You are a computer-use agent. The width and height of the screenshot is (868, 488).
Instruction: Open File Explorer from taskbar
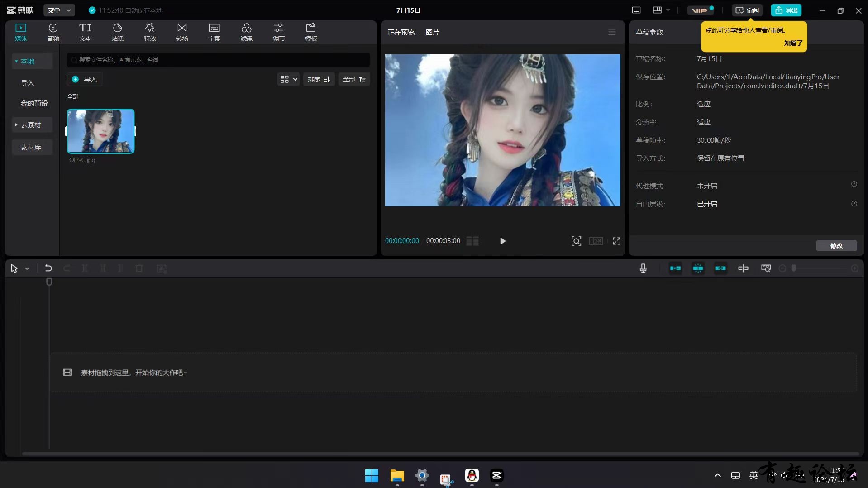pos(397,475)
